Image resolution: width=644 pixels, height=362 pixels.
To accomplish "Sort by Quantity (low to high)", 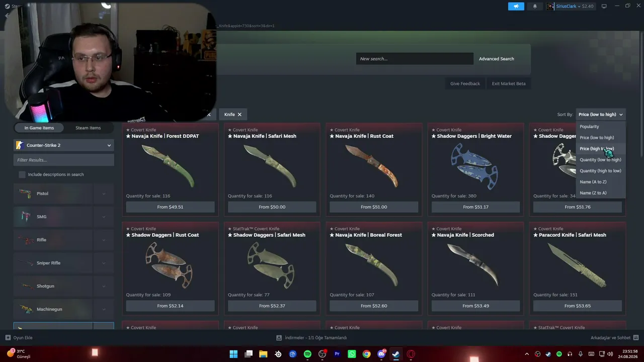I will [x=600, y=160].
